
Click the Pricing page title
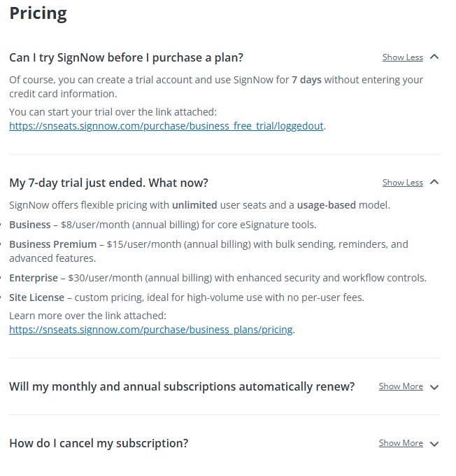point(38,14)
